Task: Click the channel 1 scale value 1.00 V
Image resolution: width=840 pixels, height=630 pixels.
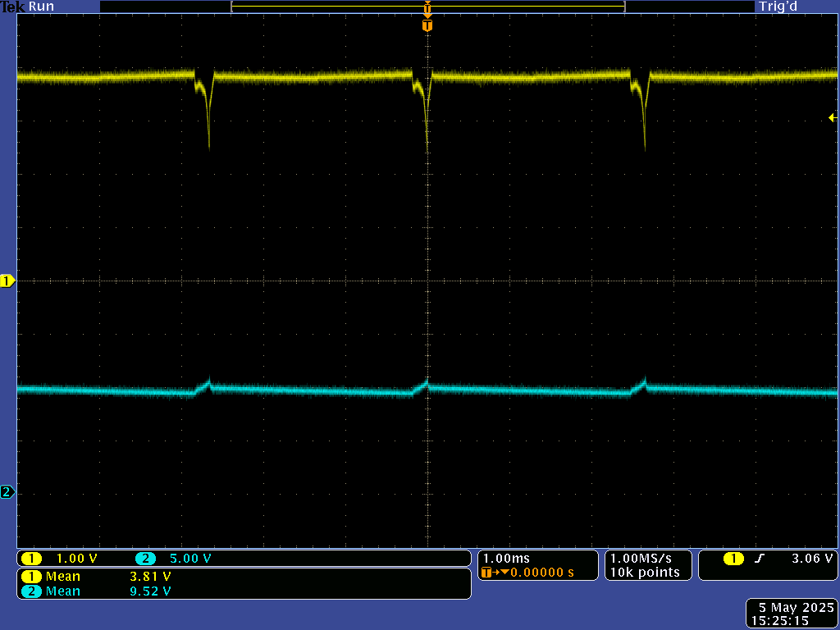Action: pyautogui.click(x=76, y=559)
